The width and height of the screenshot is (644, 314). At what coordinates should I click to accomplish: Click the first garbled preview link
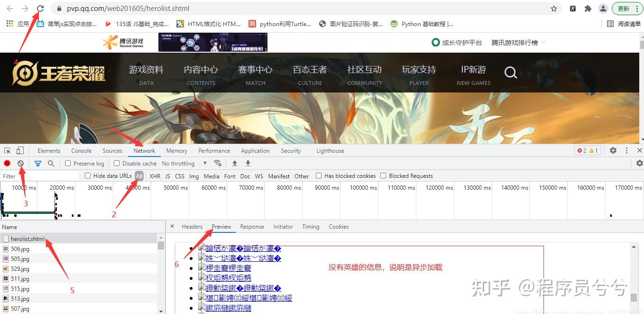pyautogui.click(x=239, y=248)
